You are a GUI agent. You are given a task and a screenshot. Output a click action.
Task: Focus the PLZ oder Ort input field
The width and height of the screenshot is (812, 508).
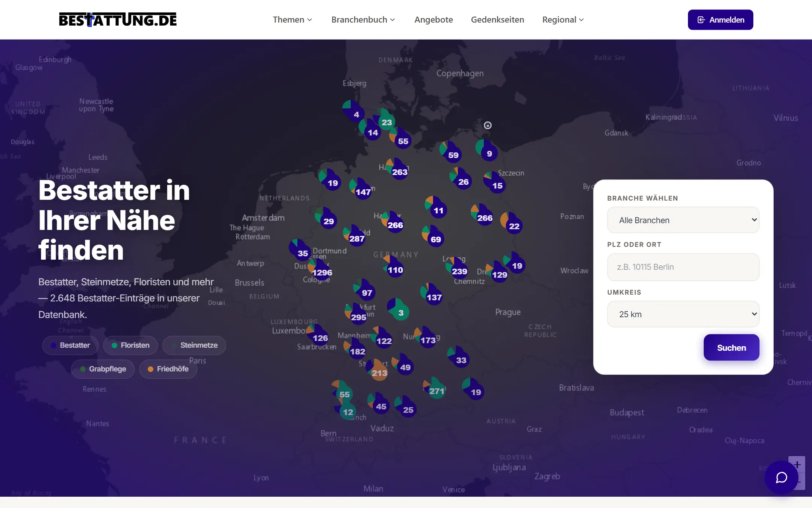point(683,267)
